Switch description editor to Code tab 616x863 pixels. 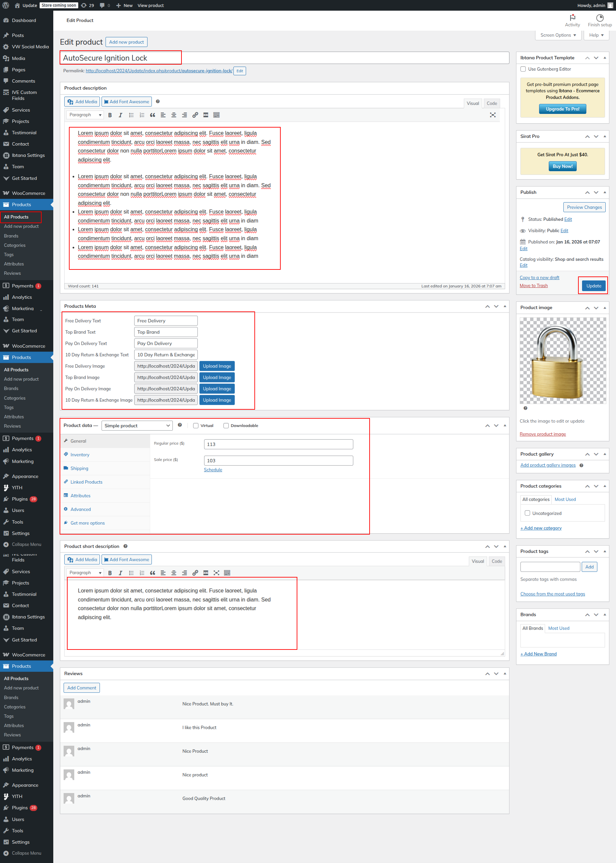coord(491,103)
